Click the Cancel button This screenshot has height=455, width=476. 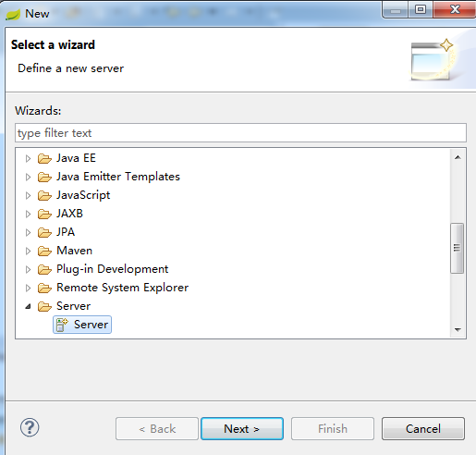(423, 428)
